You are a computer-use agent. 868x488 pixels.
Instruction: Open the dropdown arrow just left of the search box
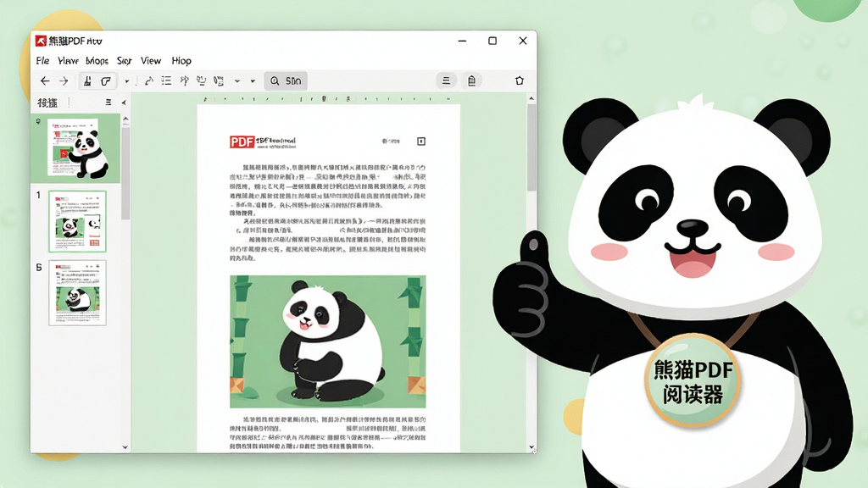click(x=253, y=81)
